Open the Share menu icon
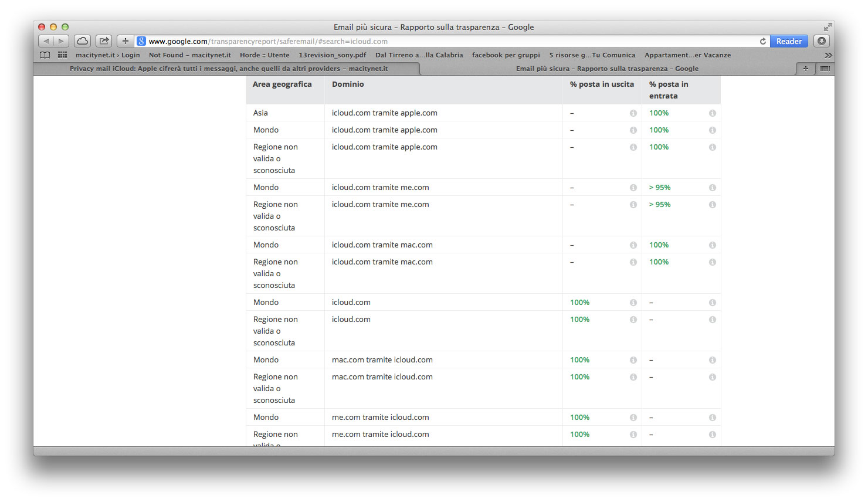This screenshot has width=868, height=502. pos(104,41)
